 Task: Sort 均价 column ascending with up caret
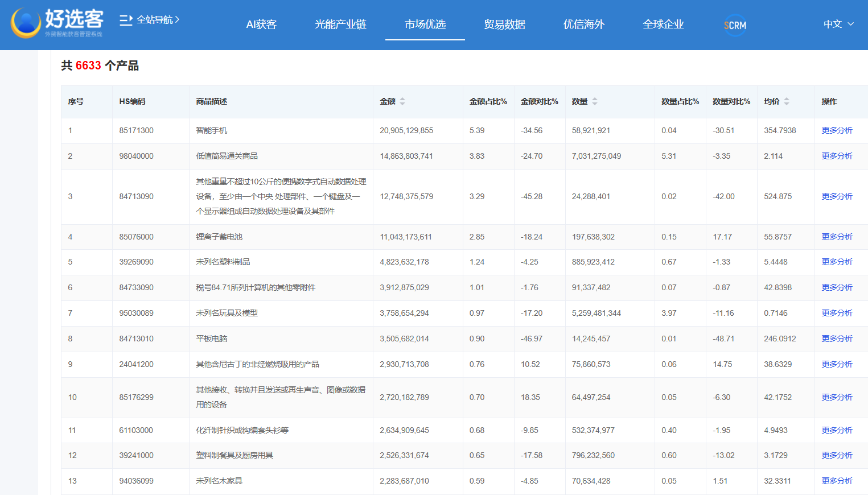(x=786, y=98)
